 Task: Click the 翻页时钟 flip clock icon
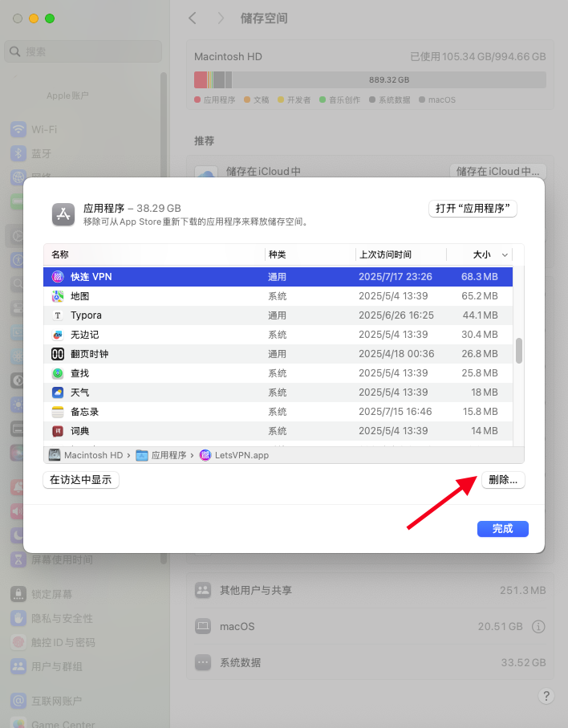click(58, 354)
